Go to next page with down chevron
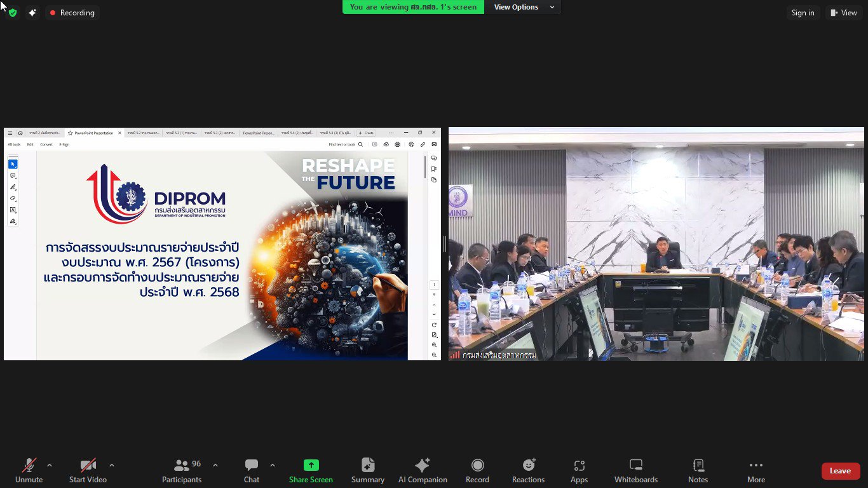868x488 pixels. (x=434, y=314)
